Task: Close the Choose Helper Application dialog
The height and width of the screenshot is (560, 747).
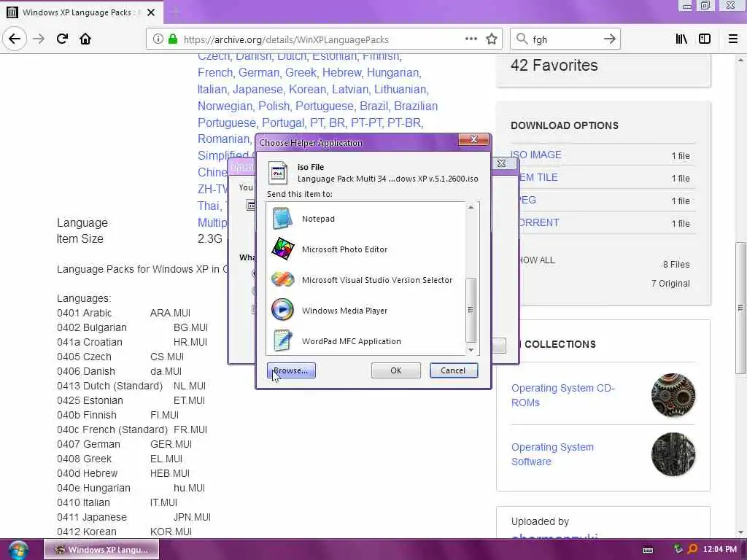Action: [x=473, y=139]
